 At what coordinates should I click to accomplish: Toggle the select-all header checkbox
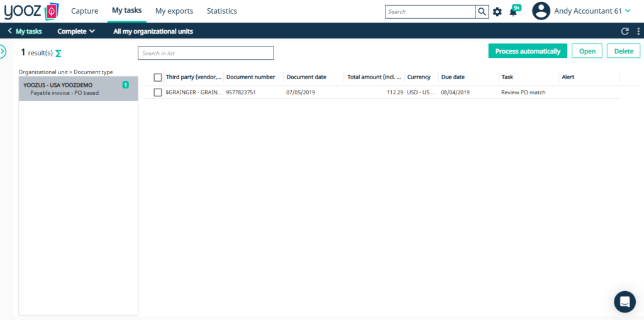click(158, 77)
